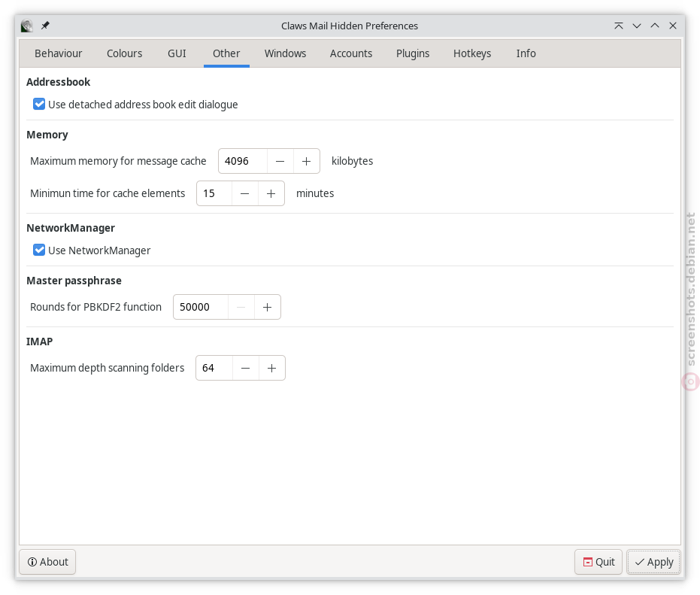Select the GUI tab
The width and height of the screenshot is (700, 595).
(x=177, y=53)
